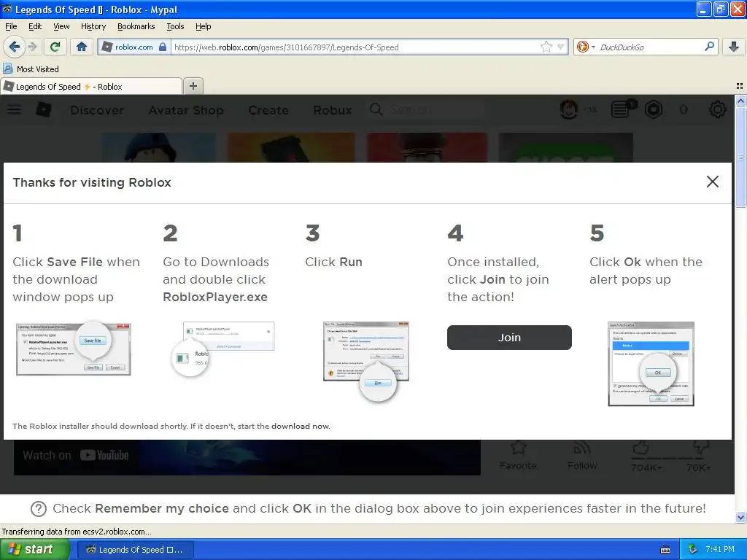Bookmark this page with the star icon
The height and width of the screenshot is (560, 747).
pyautogui.click(x=546, y=47)
